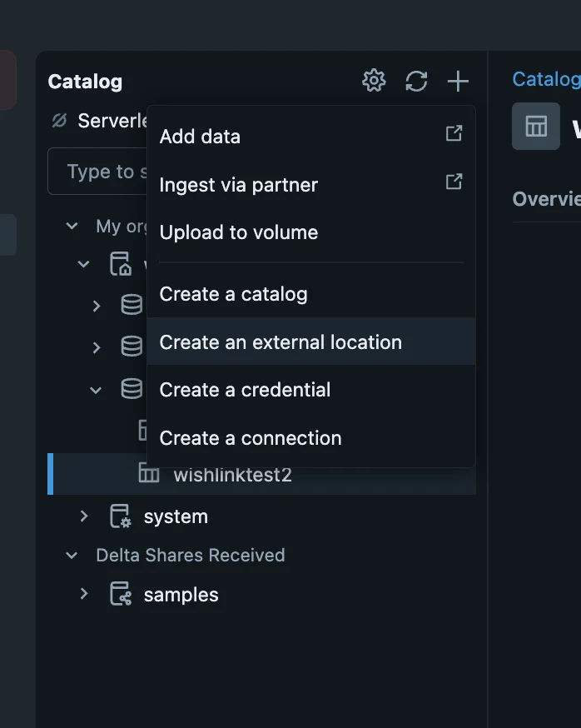Expand the samples catalog node

coord(84,595)
